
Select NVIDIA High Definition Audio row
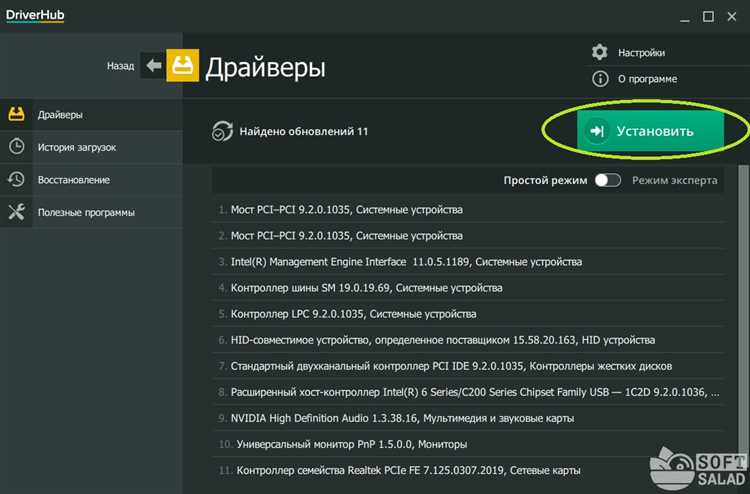(x=468, y=418)
